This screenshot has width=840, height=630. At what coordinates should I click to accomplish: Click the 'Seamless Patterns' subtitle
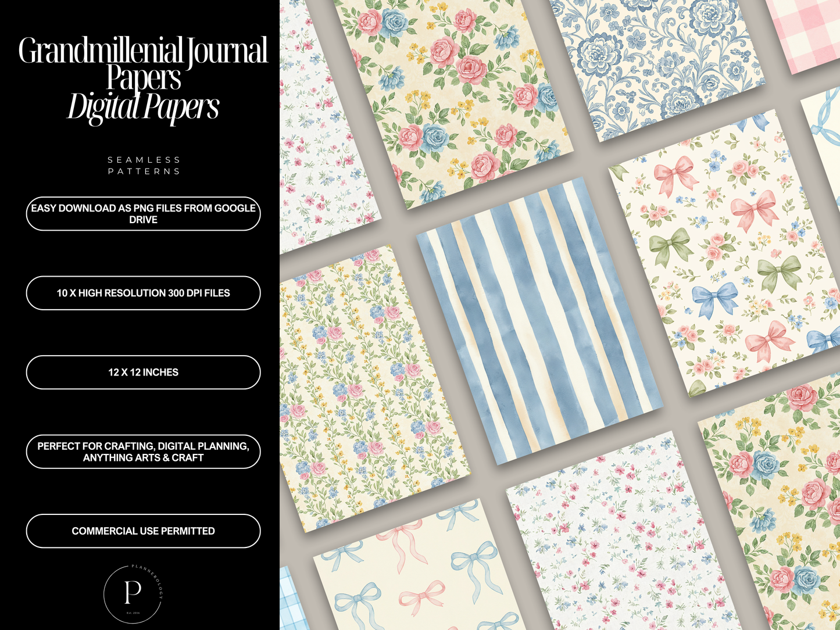pos(144,166)
